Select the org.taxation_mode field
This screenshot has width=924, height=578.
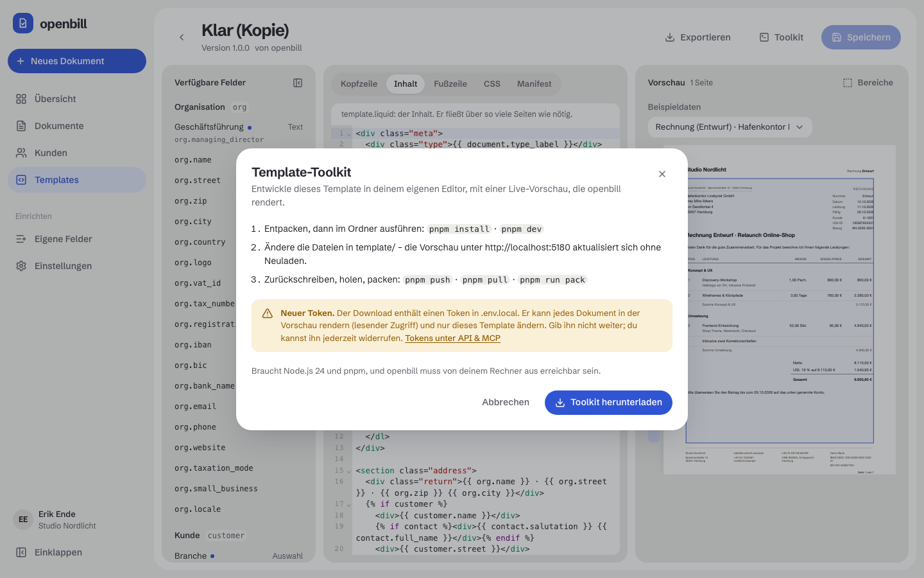point(214,468)
